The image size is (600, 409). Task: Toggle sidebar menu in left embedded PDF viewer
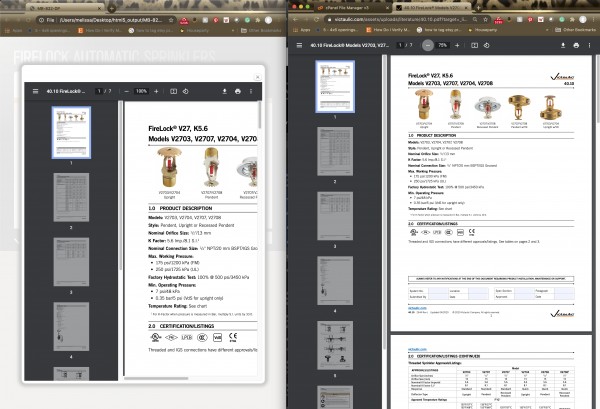coord(36,91)
